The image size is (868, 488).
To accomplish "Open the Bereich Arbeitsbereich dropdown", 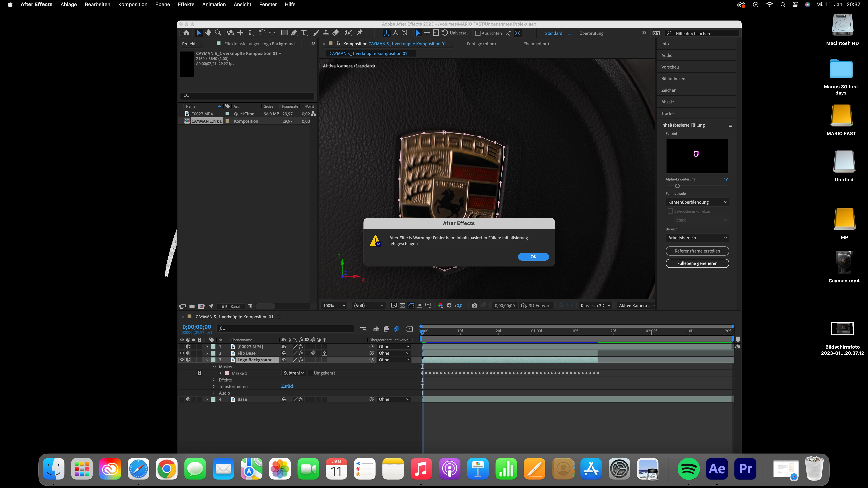I will coord(697,238).
